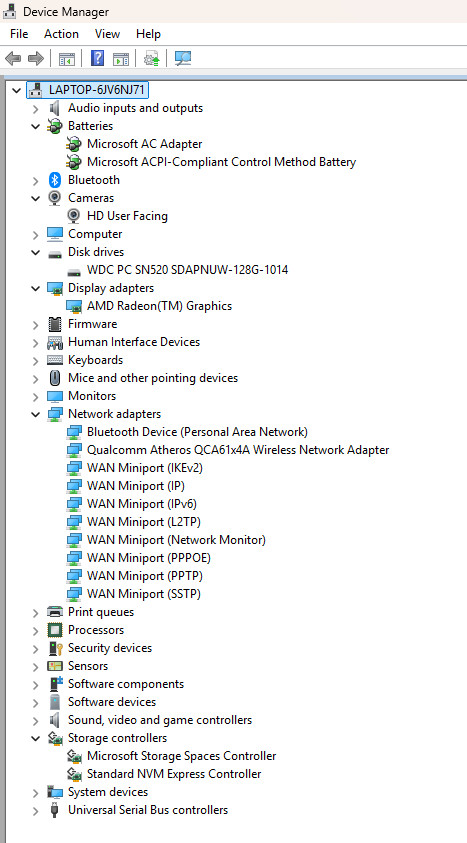
Task: Open the Action menu
Action: click(x=61, y=34)
